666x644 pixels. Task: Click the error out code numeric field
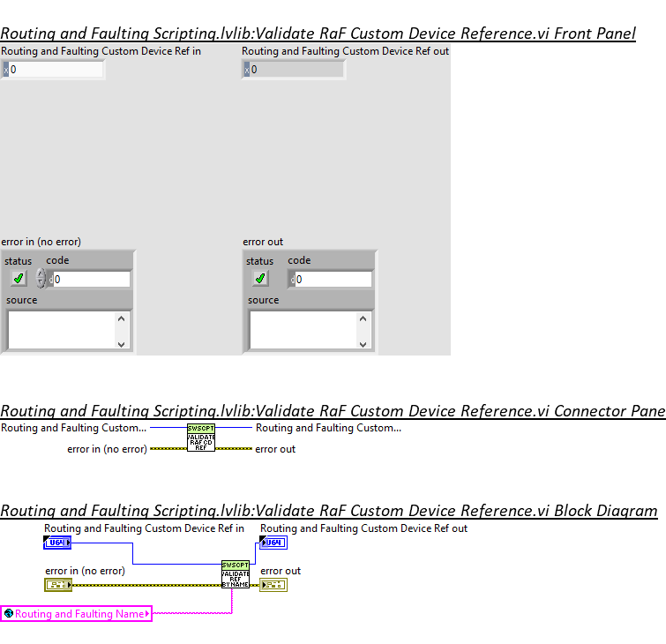333,280
